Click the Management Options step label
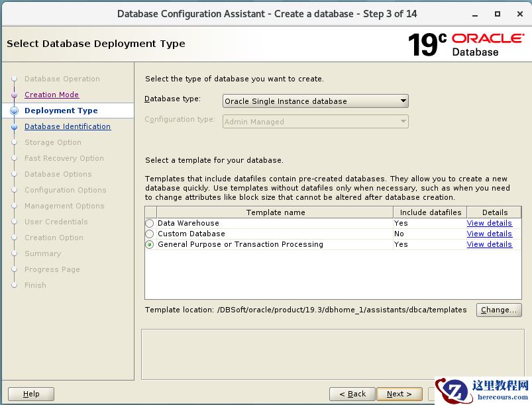The width and height of the screenshot is (532, 405). pos(64,206)
